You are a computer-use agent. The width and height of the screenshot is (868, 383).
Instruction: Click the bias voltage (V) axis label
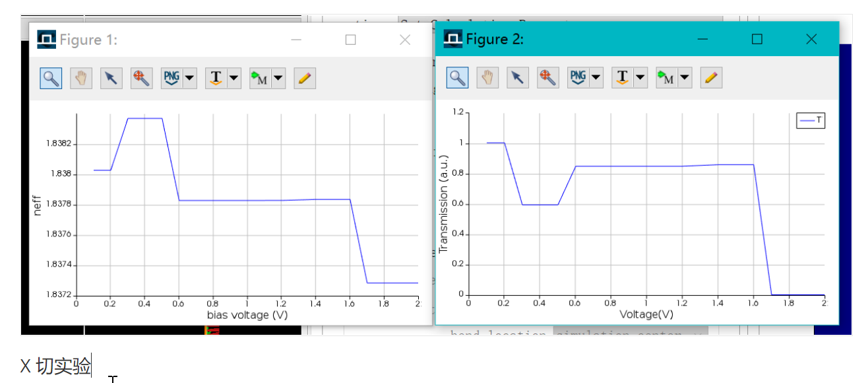(x=247, y=315)
